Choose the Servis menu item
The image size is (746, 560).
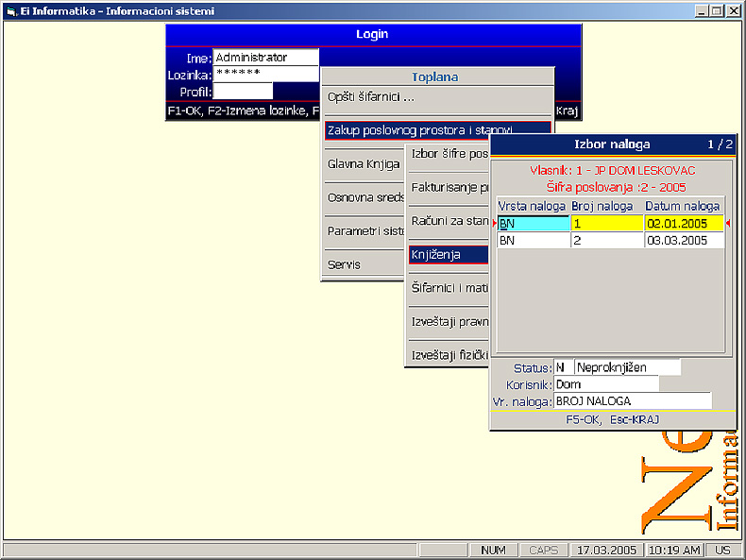(344, 264)
